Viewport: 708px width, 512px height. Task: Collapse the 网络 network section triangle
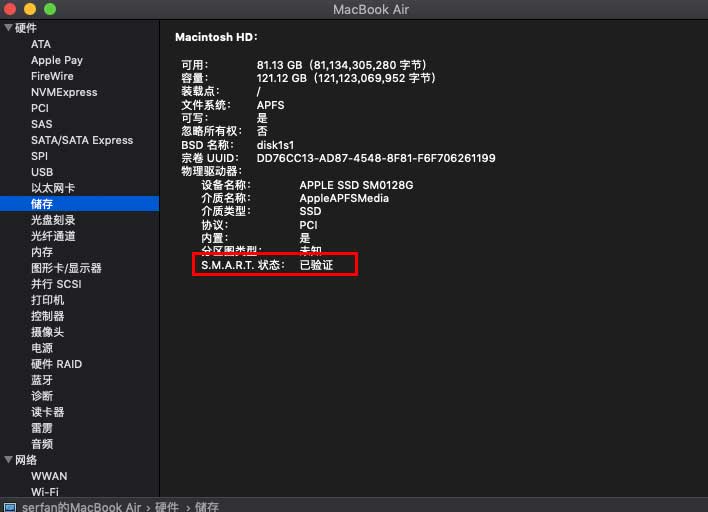point(8,460)
